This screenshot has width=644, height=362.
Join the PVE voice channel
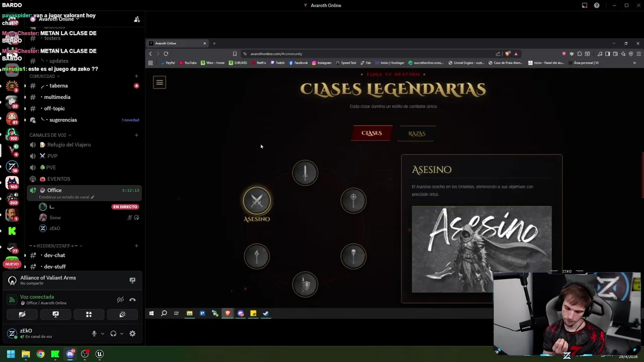pyautogui.click(x=84, y=167)
